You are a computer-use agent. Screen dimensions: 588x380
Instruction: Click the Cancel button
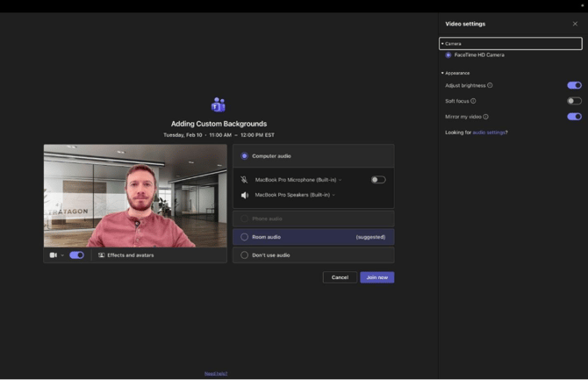click(x=340, y=277)
